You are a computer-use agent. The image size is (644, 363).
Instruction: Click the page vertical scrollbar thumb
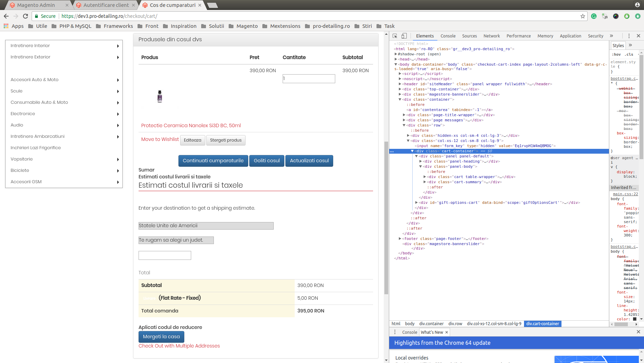point(386,218)
